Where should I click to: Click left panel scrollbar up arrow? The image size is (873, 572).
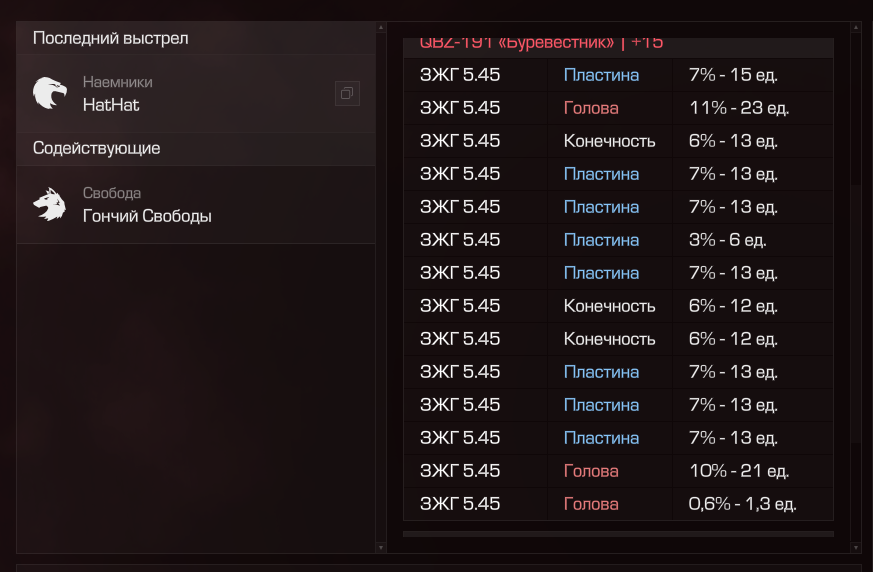point(381,27)
